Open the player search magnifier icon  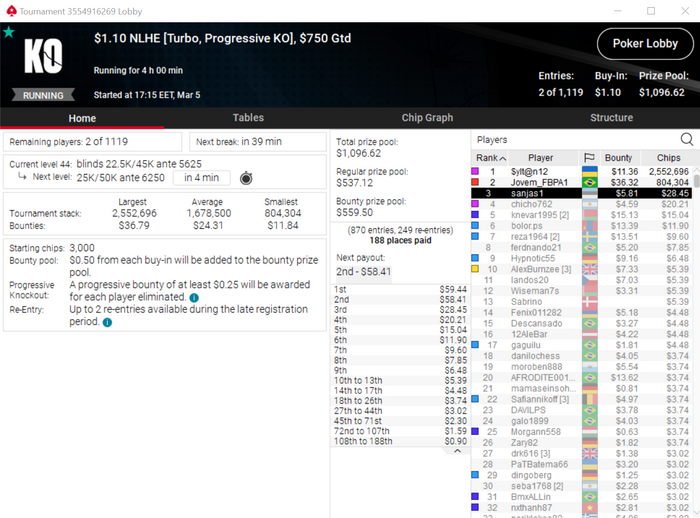pos(687,140)
